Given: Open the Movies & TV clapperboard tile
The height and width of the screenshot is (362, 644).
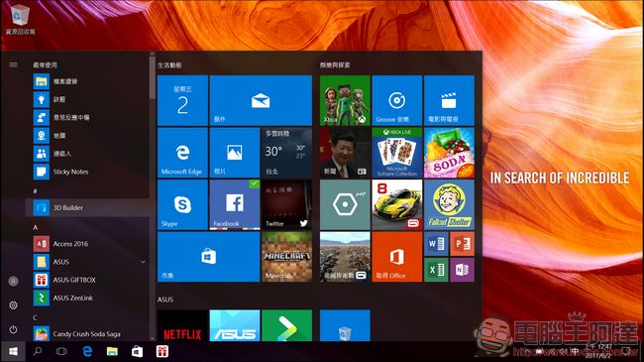Looking at the screenshot, I should [449, 100].
